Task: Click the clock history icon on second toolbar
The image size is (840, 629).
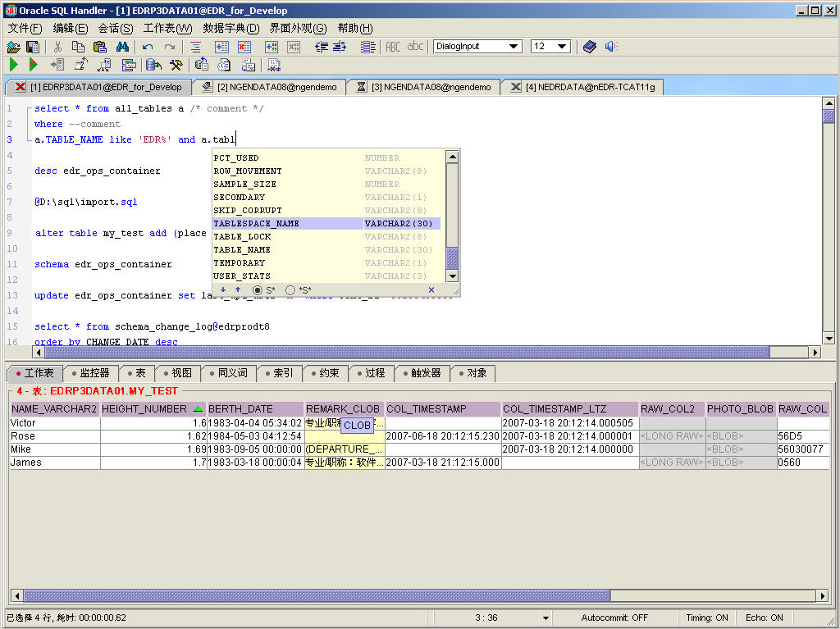Action: click(x=225, y=66)
